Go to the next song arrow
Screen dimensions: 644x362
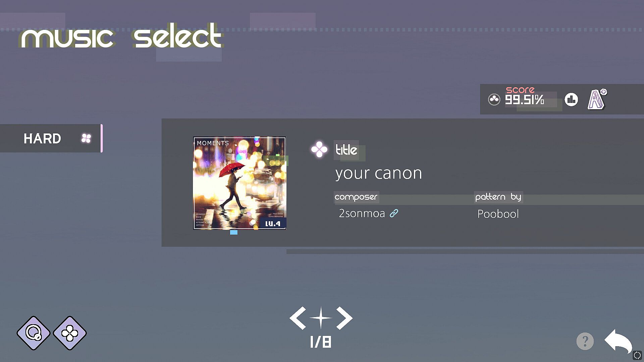pos(344,318)
